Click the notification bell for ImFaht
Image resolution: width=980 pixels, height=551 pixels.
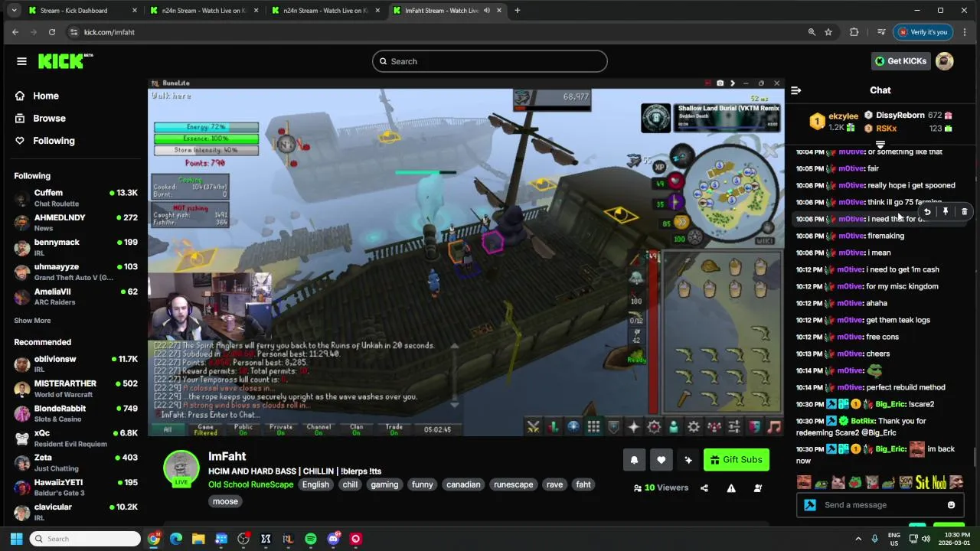pyautogui.click(x=634, y=460)
